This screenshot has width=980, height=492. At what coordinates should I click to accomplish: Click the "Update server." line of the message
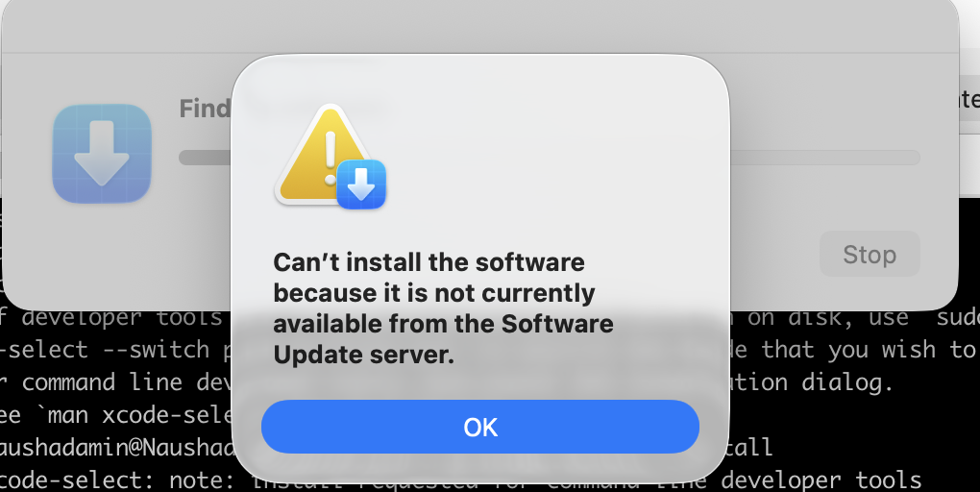(x=364, y=356)
